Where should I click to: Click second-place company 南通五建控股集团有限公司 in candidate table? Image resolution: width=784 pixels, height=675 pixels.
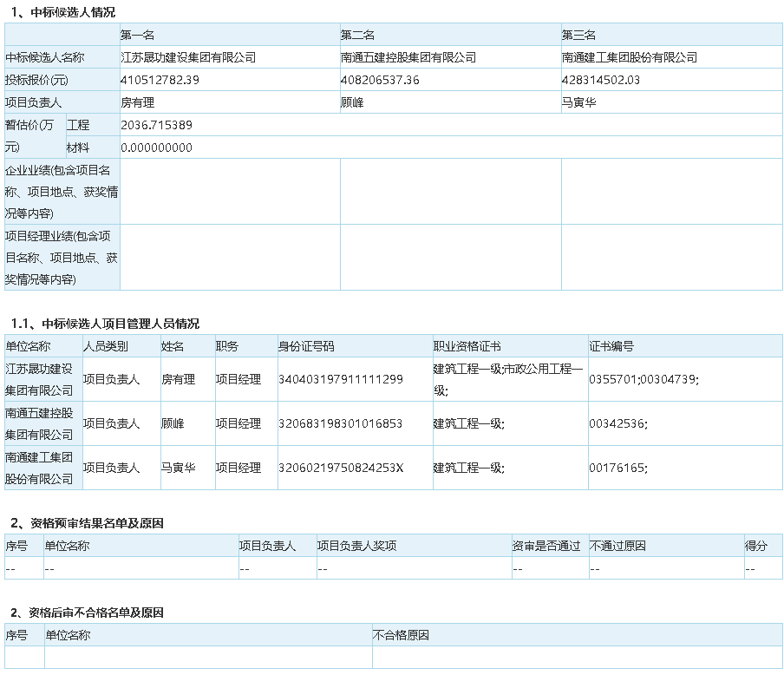pyautogui.click(x=408, y=57)
